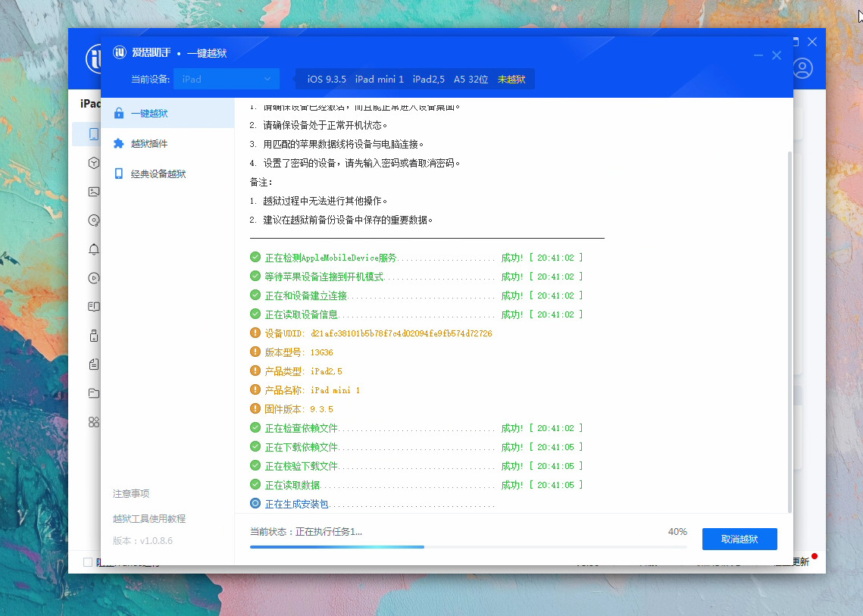Click the 当前状态：正在执行任务1... status text

tap(306, 532)
